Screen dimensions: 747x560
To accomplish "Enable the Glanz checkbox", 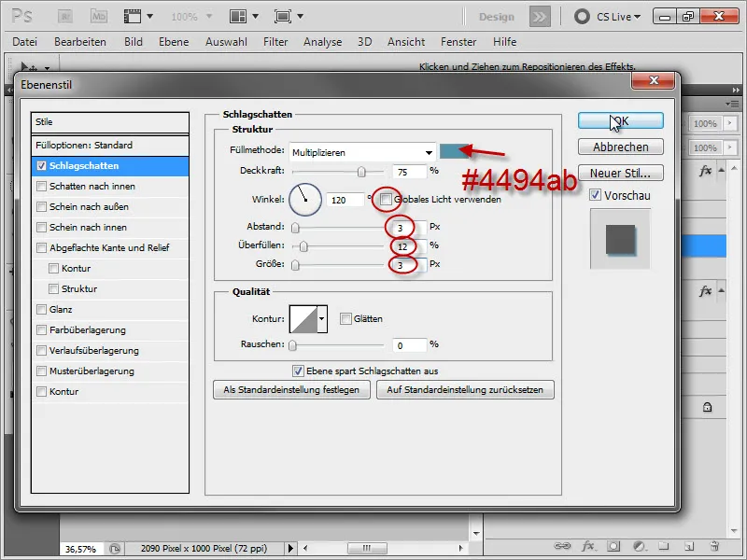I will tap(41, 310).
